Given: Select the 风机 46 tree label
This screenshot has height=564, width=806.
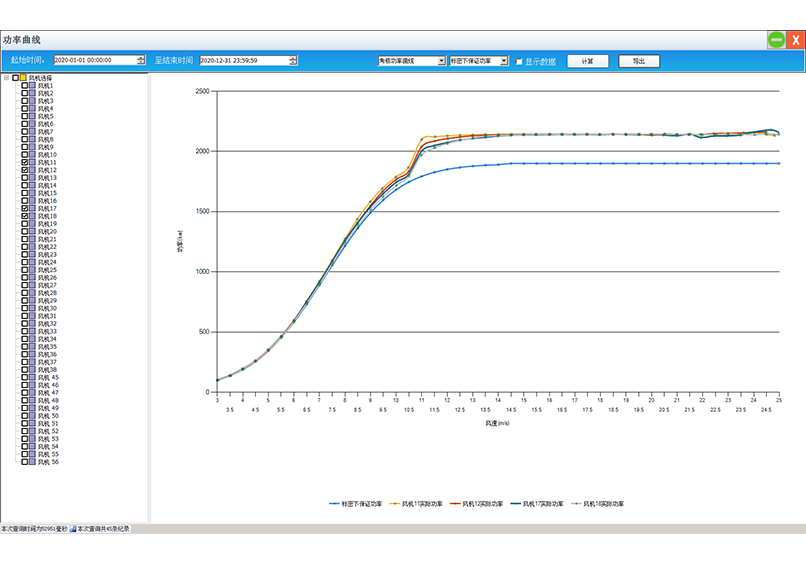Looking at the screenshot, I should pyautogui.click(x=48, y=385).
